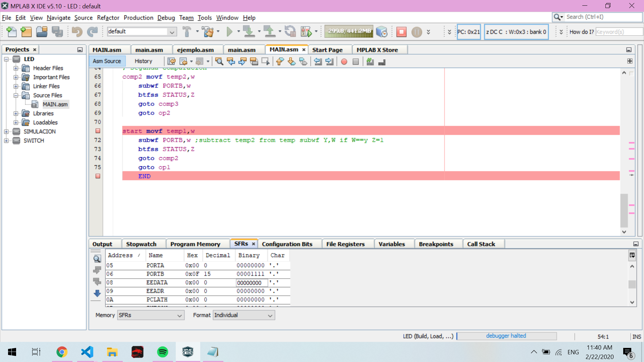Viewport: 644px width, 362px height.
Task: Click the New Project icon
Action: coord(26,32)
